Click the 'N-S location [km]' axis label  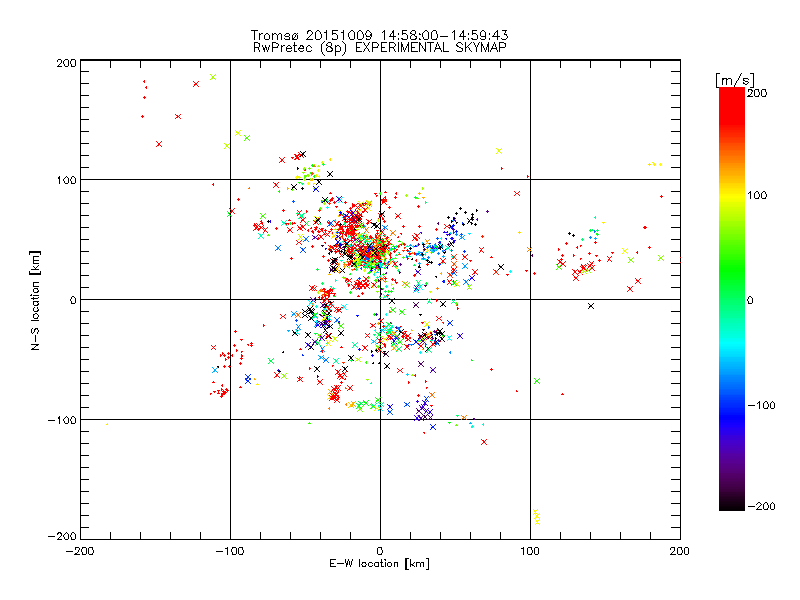click(35, 300)
